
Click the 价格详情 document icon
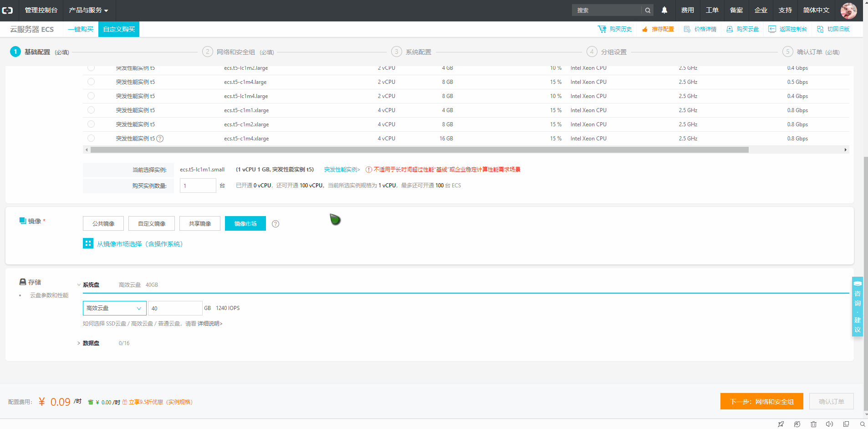click(687, 29)
